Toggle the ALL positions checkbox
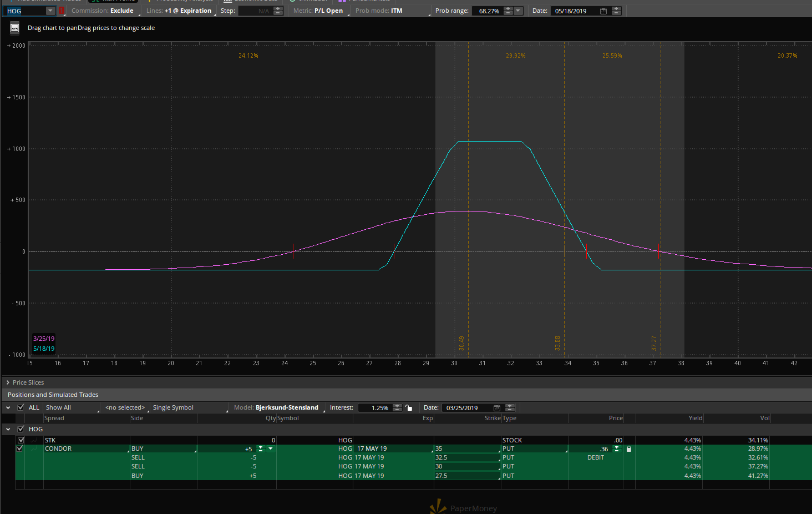Screen dimensions: 812x514 point(21,407)
